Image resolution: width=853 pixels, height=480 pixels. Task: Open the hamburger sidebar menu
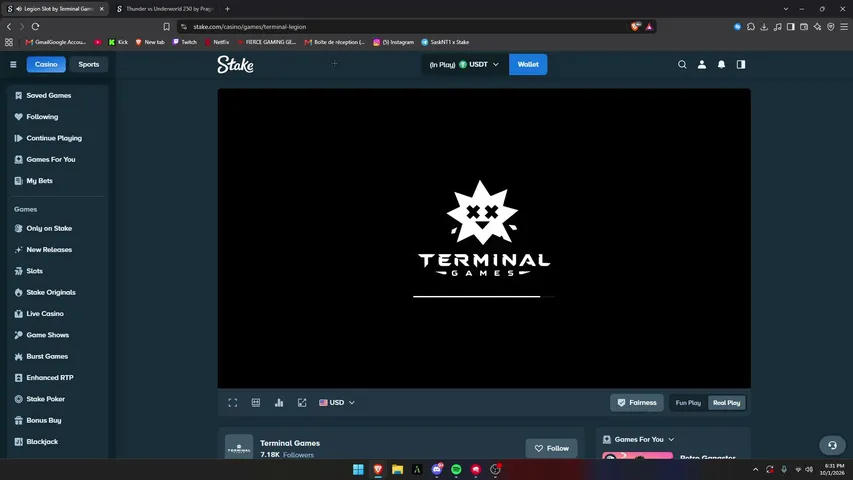pyautogui.click(x=13, y=64)
